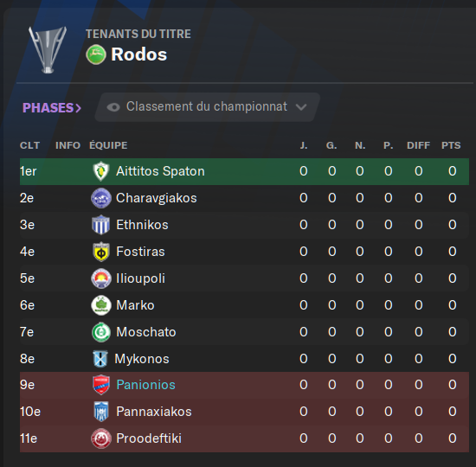476x467 pixels.
Task: Open the Ilioupoli club logo
Action: 100,278
